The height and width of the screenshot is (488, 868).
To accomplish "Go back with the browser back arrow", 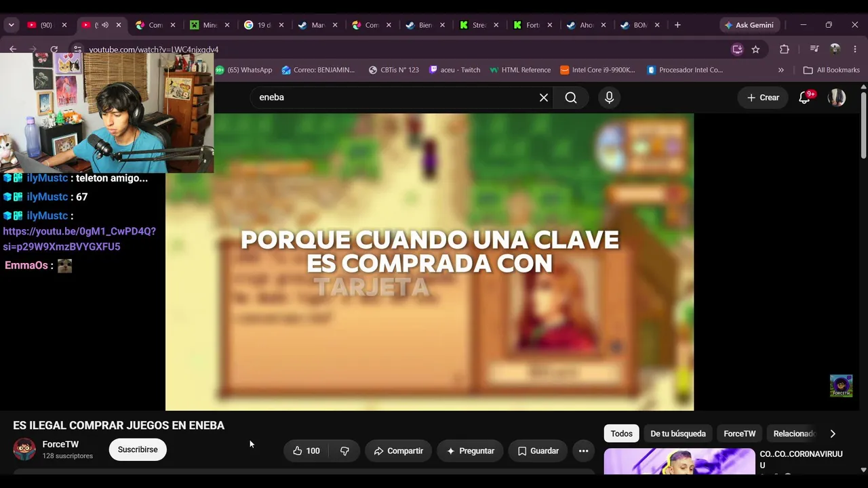I will [13, 49].
